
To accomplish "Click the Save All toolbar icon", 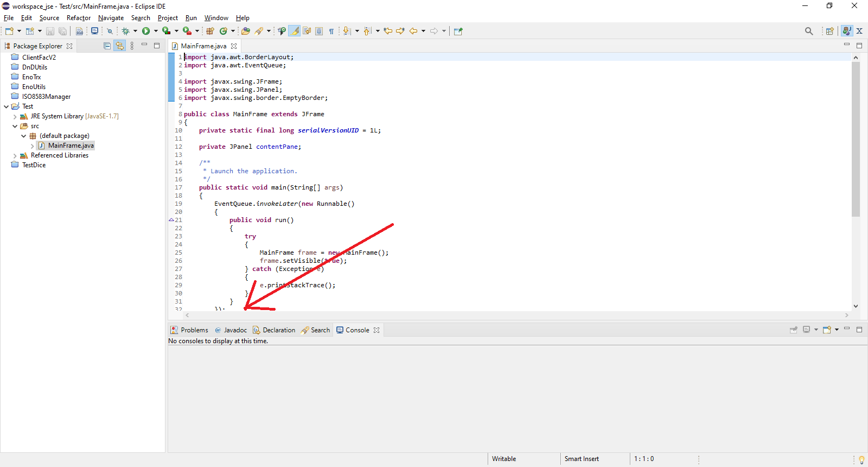I will (x=62, y=31).
